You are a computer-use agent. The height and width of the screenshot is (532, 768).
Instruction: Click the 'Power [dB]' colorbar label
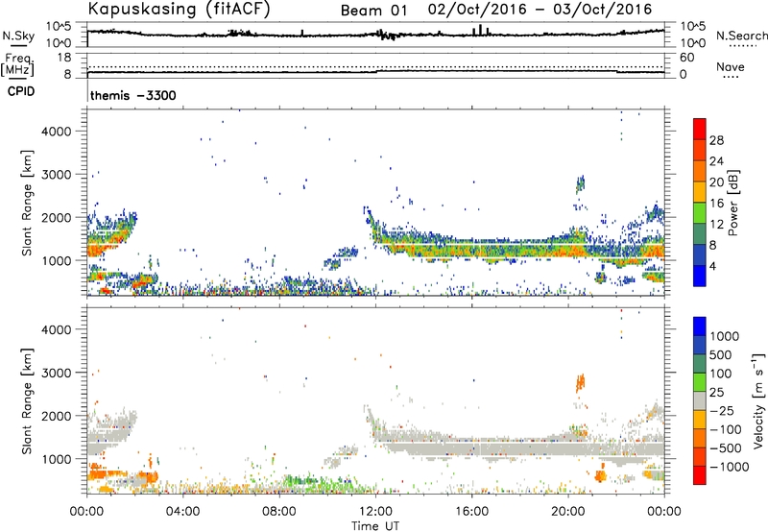tap(732, 203)
